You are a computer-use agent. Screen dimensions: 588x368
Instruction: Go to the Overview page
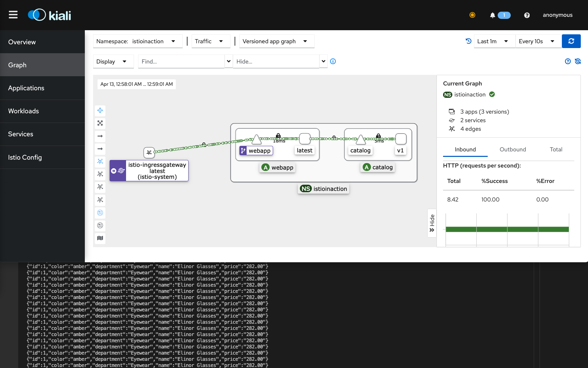(x=42, y=42)
